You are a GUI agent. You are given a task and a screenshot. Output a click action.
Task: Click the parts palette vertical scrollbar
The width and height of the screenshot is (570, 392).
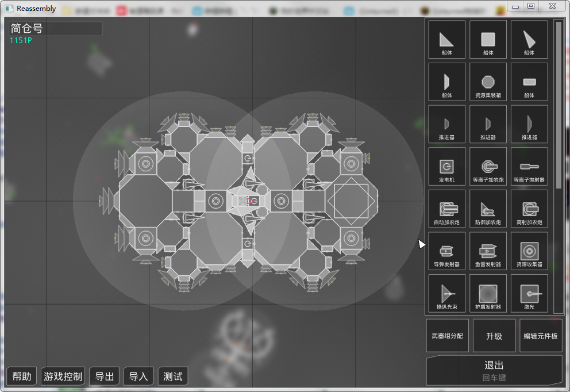pos(559,105)
